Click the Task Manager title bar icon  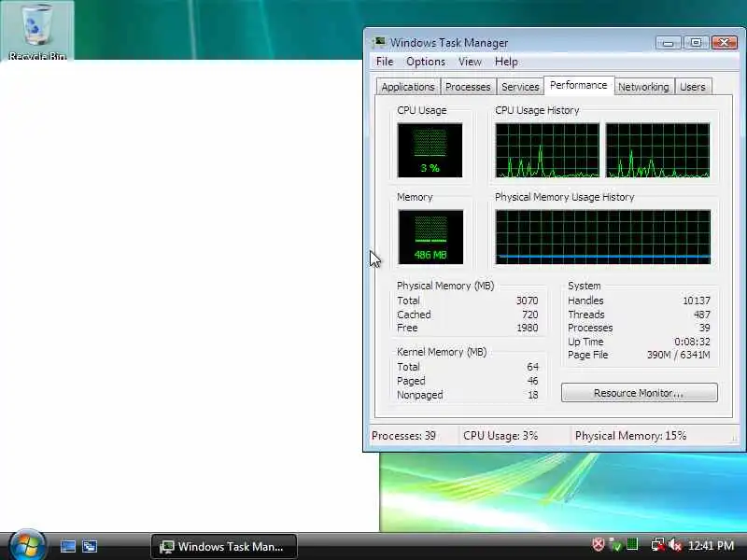tap(379, 42)
